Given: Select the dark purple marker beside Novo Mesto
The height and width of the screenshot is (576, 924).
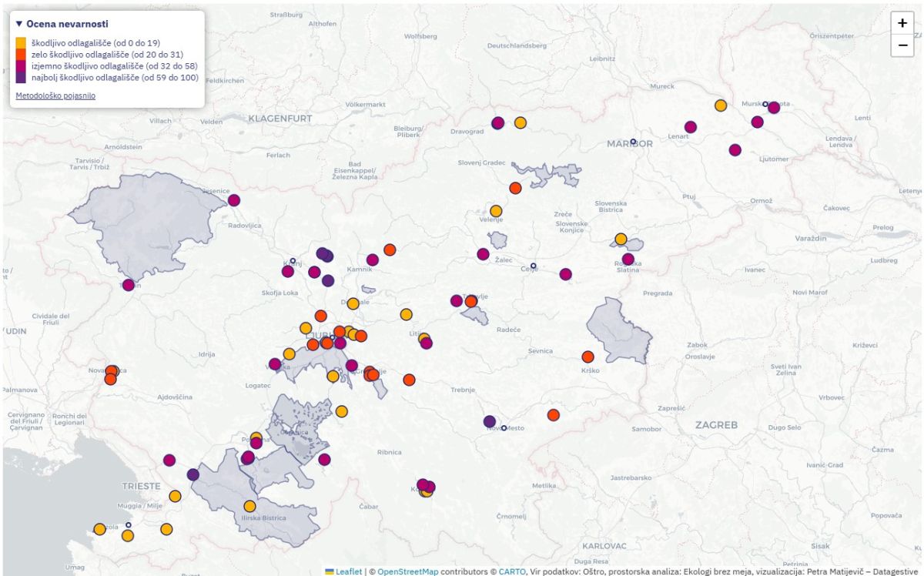Looking at the screenshot, I should 489,421.
